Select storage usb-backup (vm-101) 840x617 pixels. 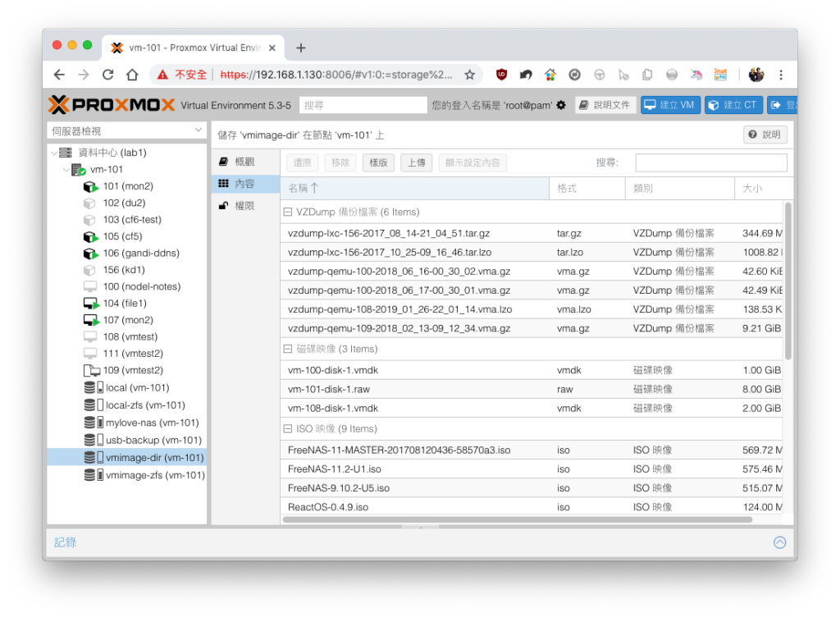[x=153, y=440]
